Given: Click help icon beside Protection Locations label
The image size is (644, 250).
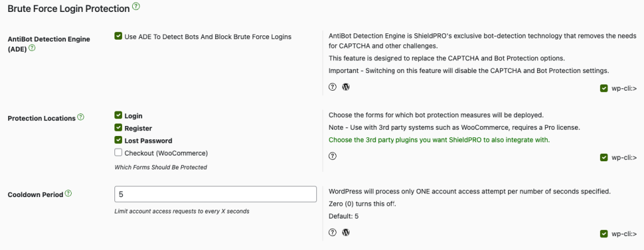Looking at the screenshot, I should [81, 117].
